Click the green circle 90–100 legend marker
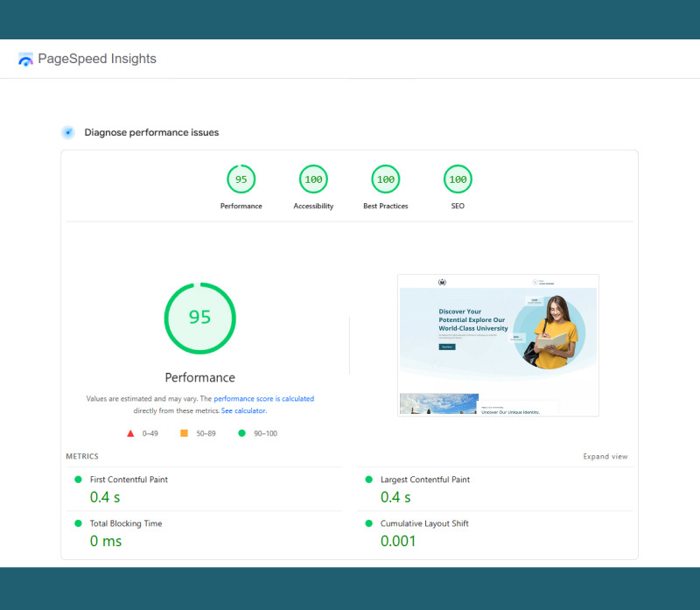The height and width of the screenshot is (610, 700). click(x=242, y=432)
